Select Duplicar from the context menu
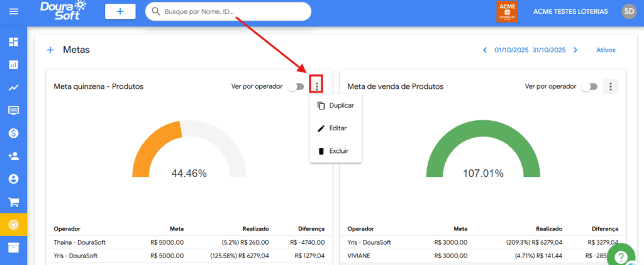The image size is (644, 265). tap(336, 106)
